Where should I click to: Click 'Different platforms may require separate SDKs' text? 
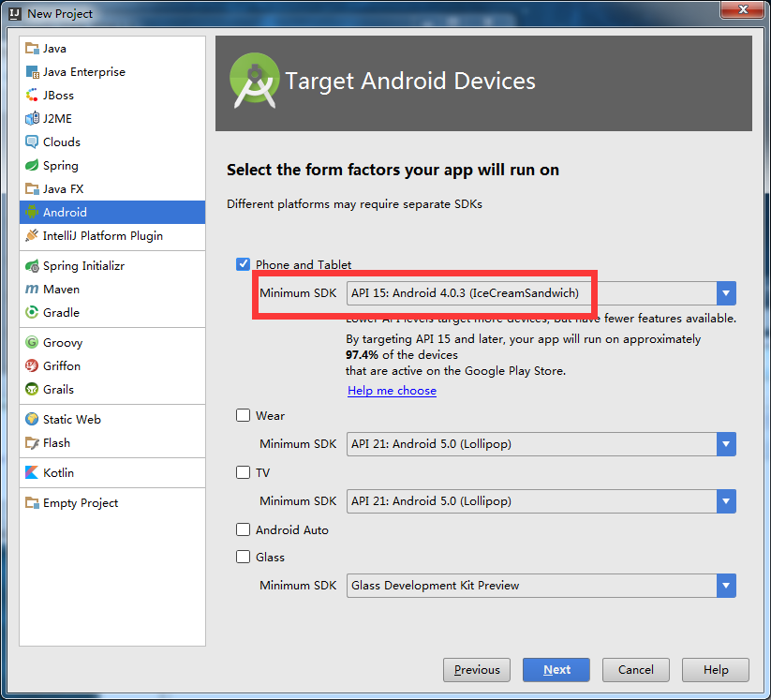click(x=354, y=204)
